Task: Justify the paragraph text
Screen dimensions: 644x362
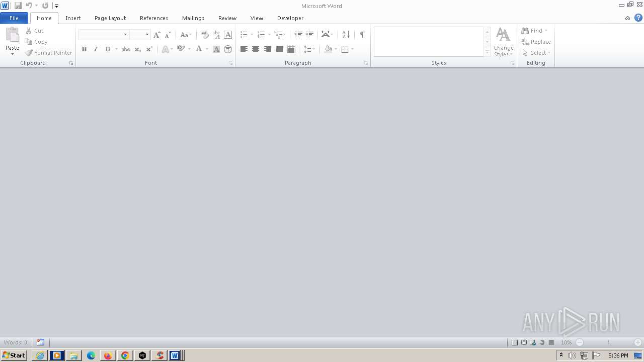Action: click(x=280, y=49)
